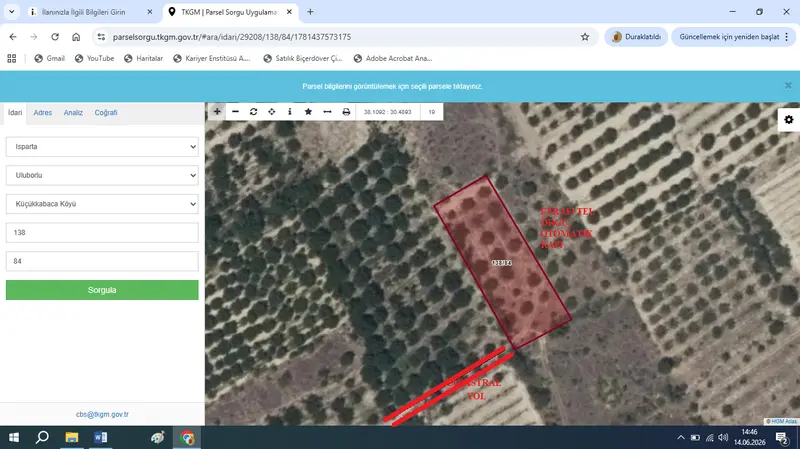Select the 138/84 parcel label on map
Image resolution: width=800 pixels, height=449 pixels.
point(502,263)
